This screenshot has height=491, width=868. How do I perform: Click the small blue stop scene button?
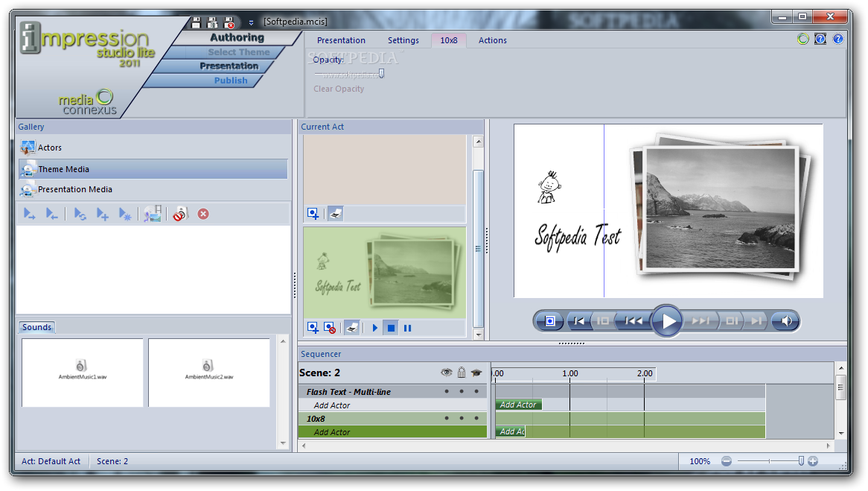391,328
